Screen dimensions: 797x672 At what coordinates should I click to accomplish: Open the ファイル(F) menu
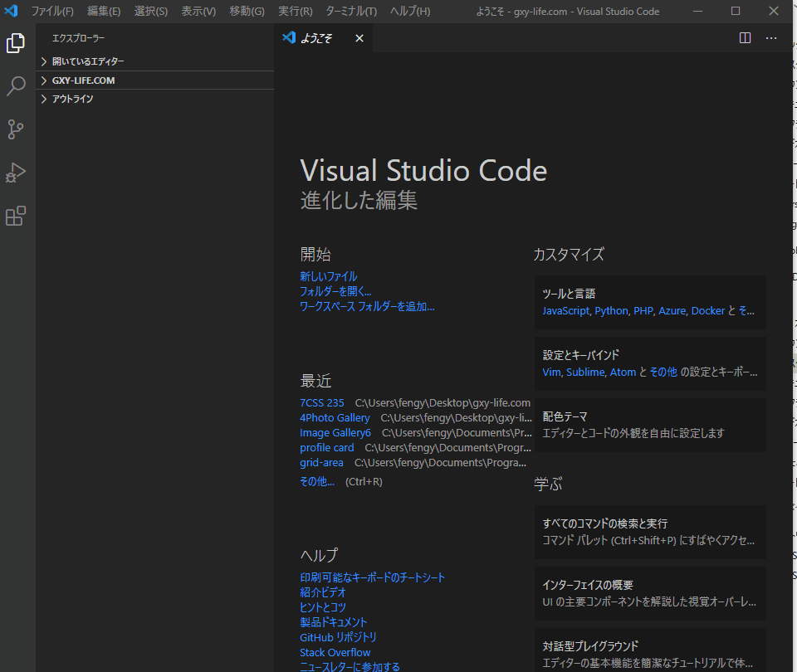tap(52, 11)
